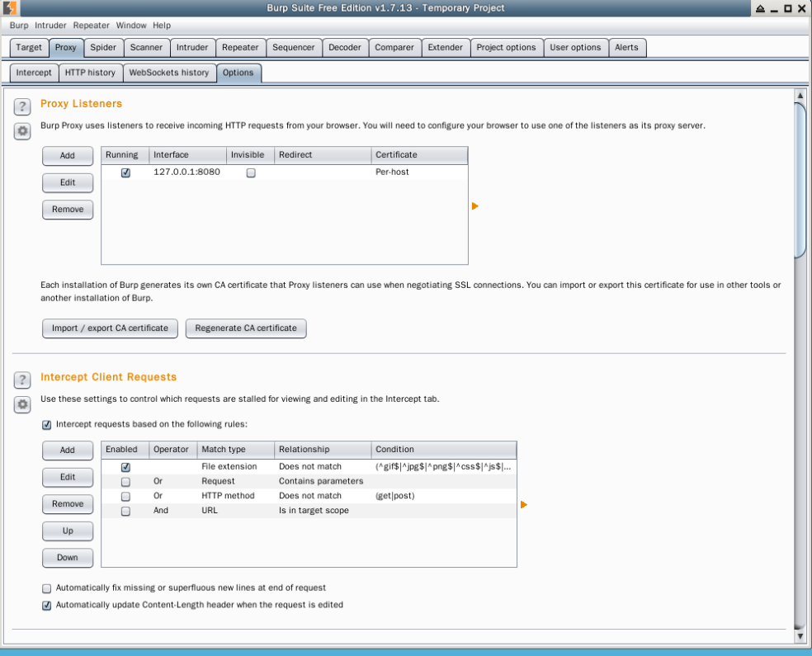The height and width of the screenshot is (656, 812).
Task: Enable the Request contains parameters rule
Action: click(x=125, y=482)
